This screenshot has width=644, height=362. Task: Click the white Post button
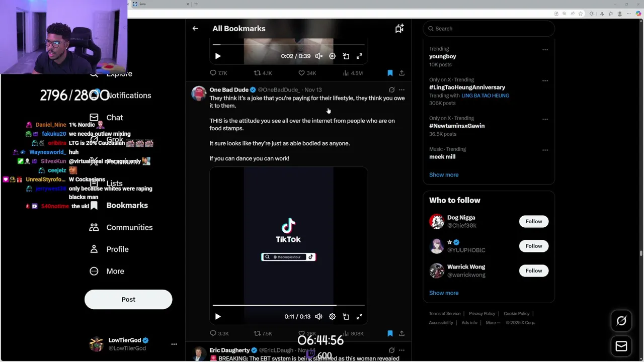pos(128,300)
